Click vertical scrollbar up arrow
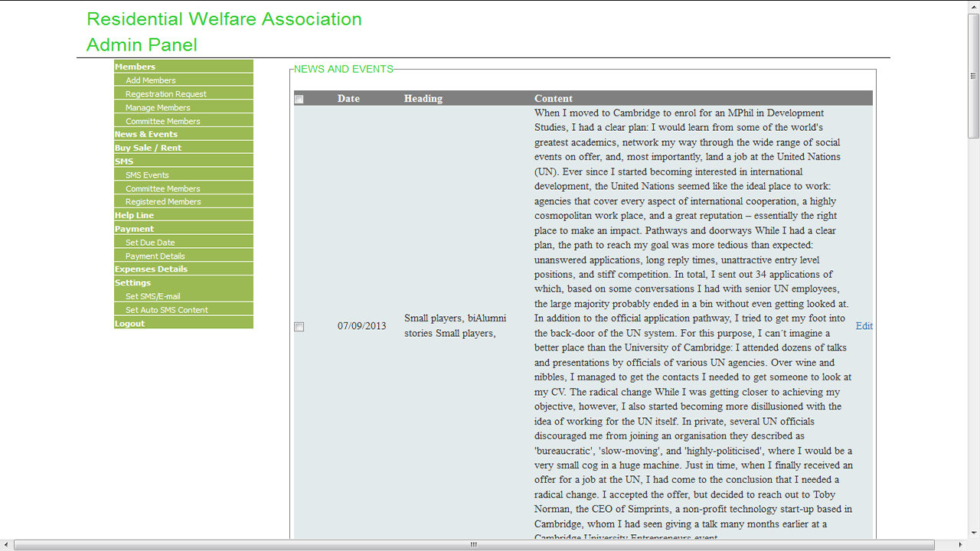The image size is (980, 551). (973, 7)
